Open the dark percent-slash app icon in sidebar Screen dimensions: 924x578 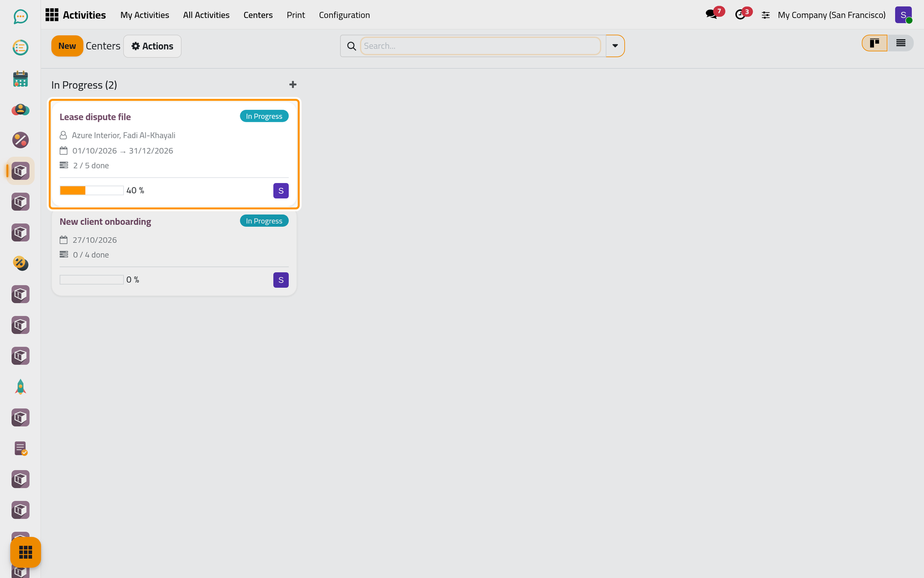point(20,140)
